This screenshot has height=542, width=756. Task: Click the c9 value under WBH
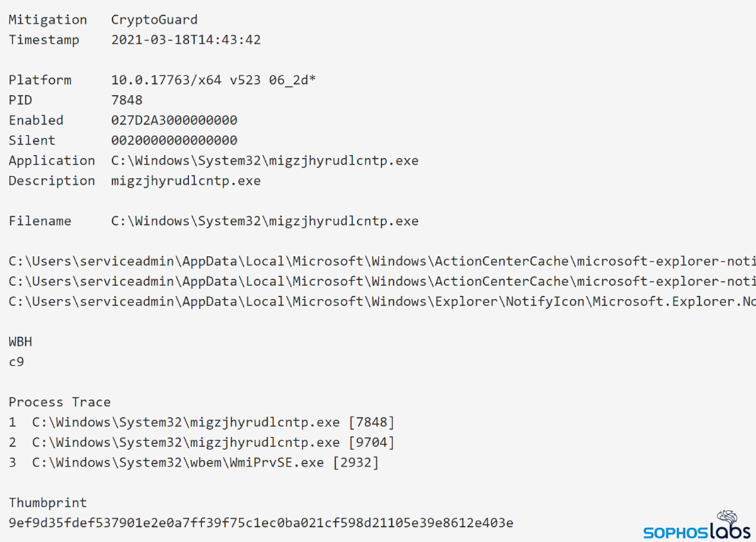coord(16,362)
